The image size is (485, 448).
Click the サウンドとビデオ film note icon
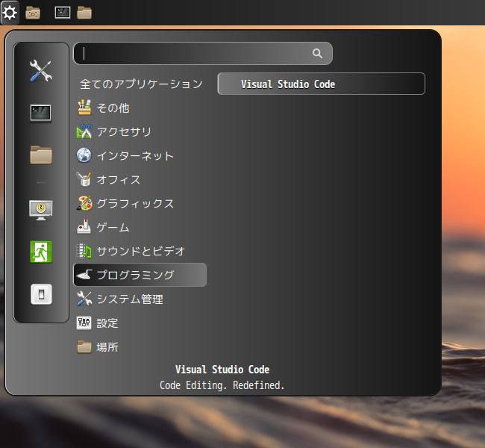point(84,251)
